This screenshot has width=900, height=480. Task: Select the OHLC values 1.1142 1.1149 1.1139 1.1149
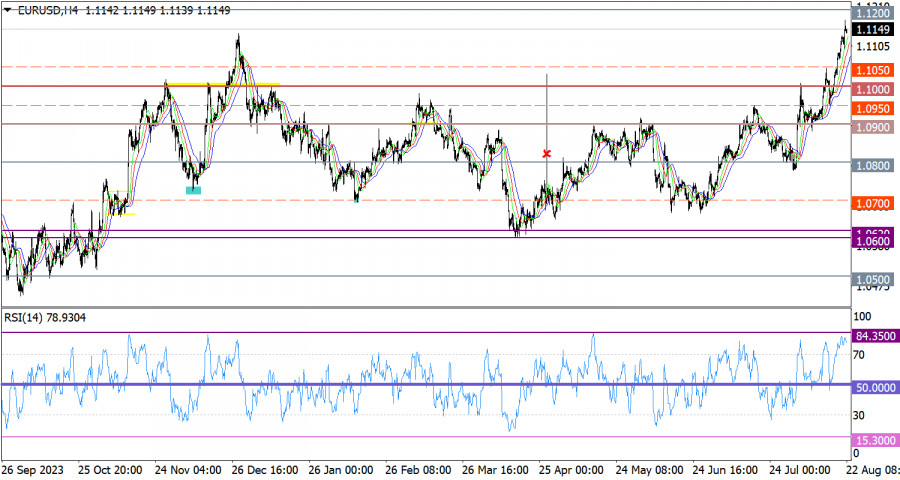(x=158, y=10)
